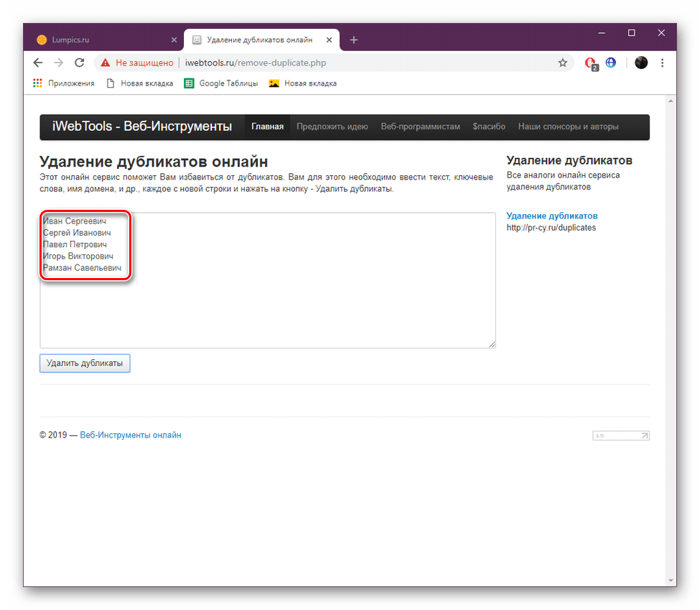Screen dimensions: 700x610
Task: Reload the current page
Action: [x=79, y=63]
